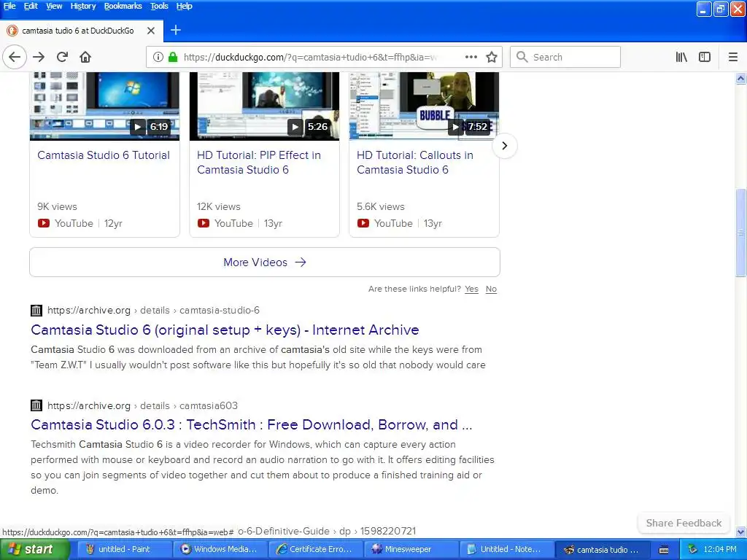Screen dimensions: 747x560
Task: Answer No to links helpful question
Action: [491, 289]
